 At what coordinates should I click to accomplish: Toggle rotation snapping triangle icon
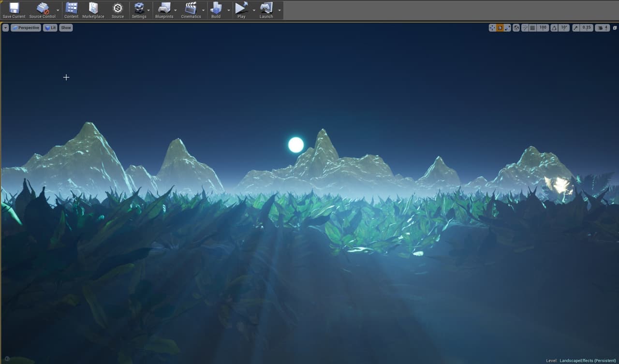point(554,28)
